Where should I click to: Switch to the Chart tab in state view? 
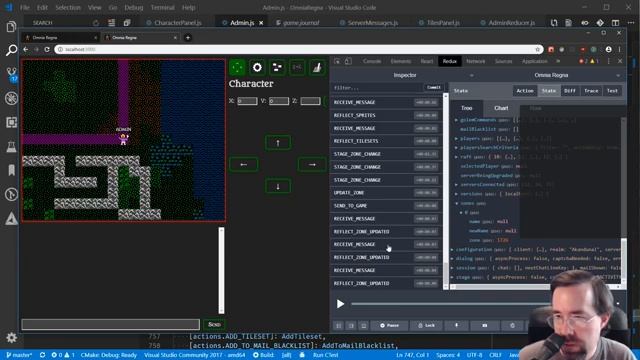501,108
